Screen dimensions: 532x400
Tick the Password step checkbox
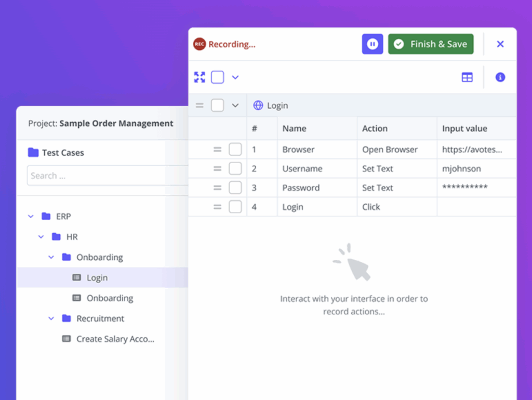[235, 188]
